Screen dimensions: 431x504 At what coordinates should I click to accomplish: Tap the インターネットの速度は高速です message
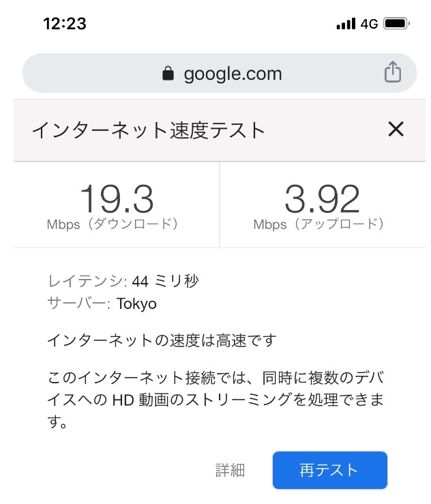[x=162, y=340]
